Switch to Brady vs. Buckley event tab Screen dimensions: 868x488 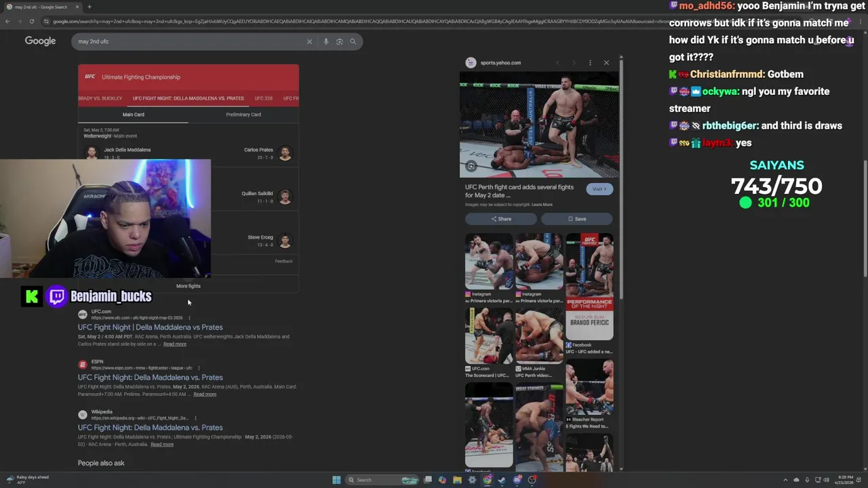pos(100,98)
